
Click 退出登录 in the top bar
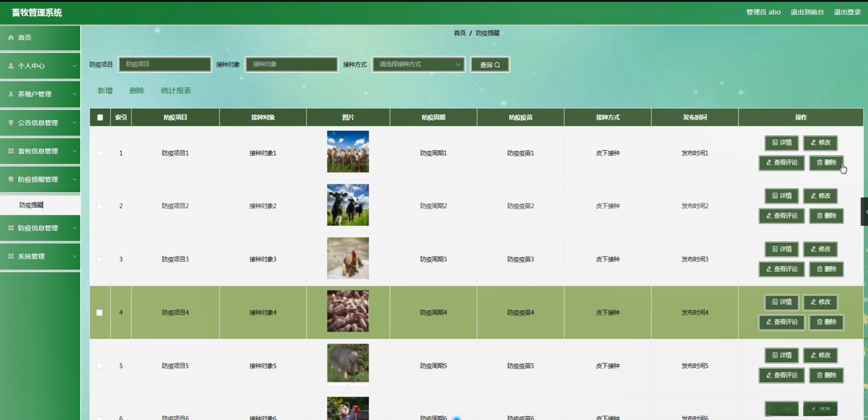coord(847,12)
